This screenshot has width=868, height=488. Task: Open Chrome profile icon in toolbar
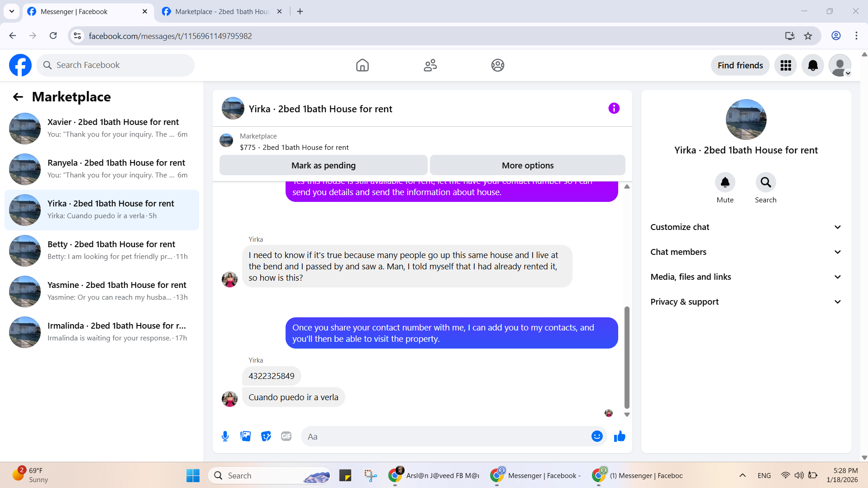[x=836, y=36]
